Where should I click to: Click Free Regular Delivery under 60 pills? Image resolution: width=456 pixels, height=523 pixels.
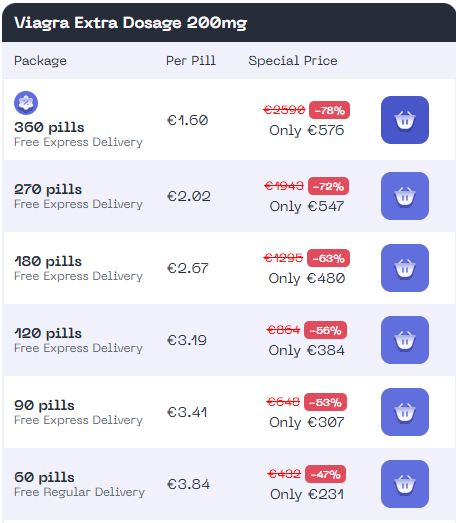pyautogui.click(x=79, y=492)
